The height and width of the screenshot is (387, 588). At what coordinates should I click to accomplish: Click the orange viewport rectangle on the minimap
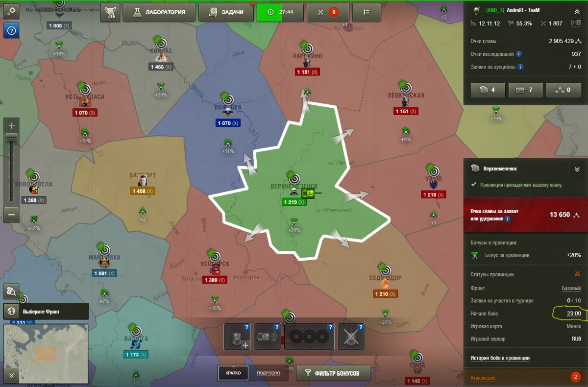(46, 353)
